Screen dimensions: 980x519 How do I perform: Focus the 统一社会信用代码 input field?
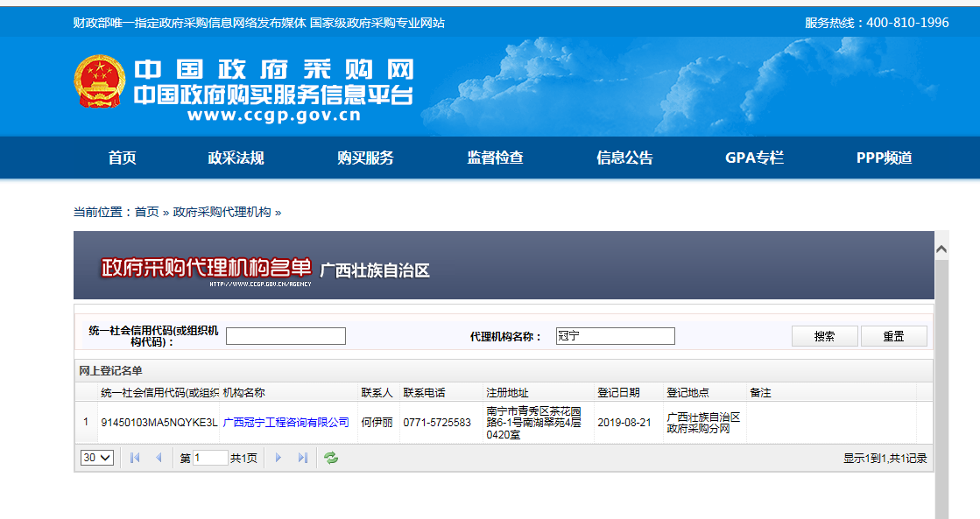click(286, 336)
